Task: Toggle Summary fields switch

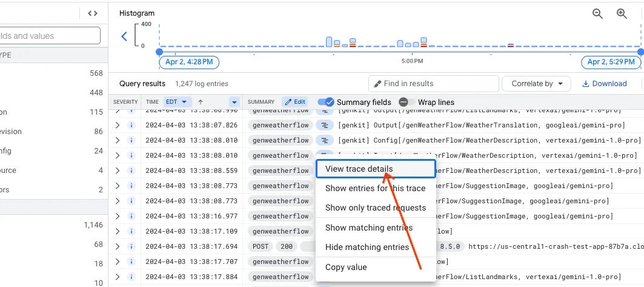Action: point(326,102)
